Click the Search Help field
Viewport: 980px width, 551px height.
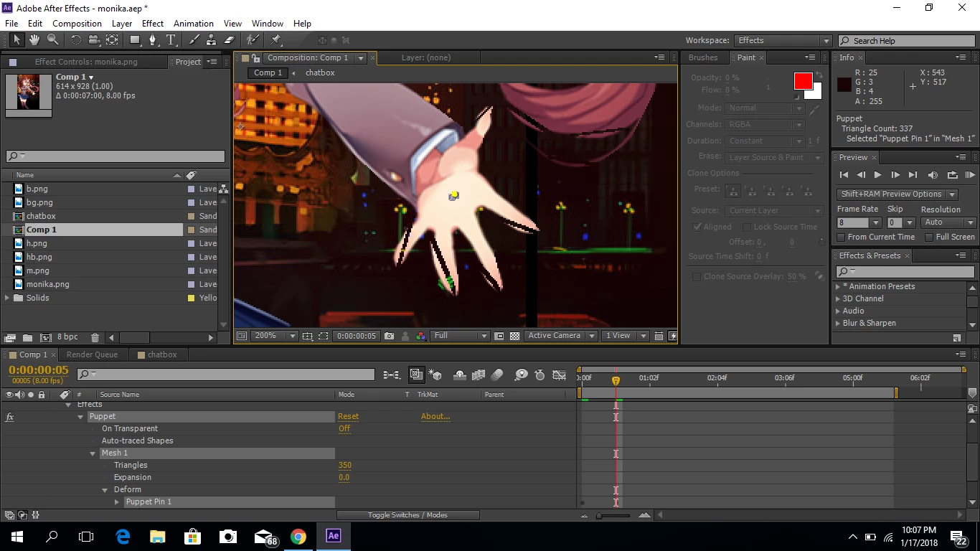click(x=907, y=41)
